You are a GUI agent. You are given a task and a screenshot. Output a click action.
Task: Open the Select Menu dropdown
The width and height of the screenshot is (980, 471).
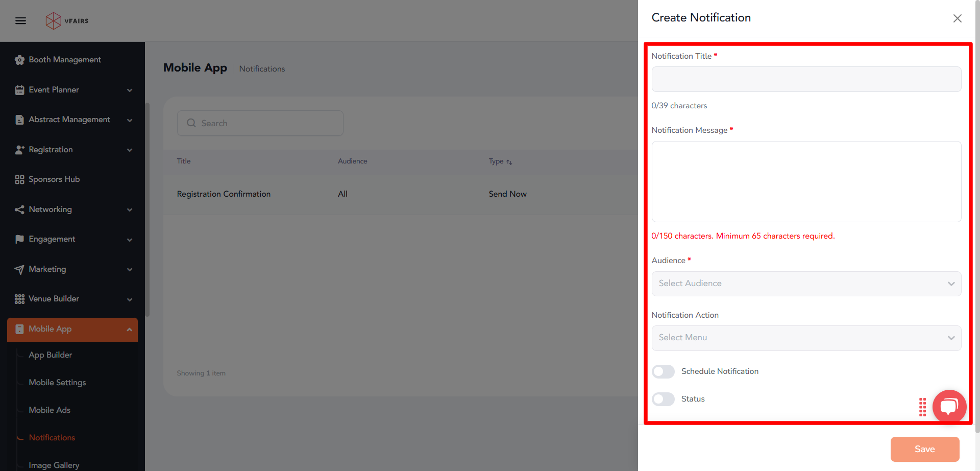click(x=805, y=338)
